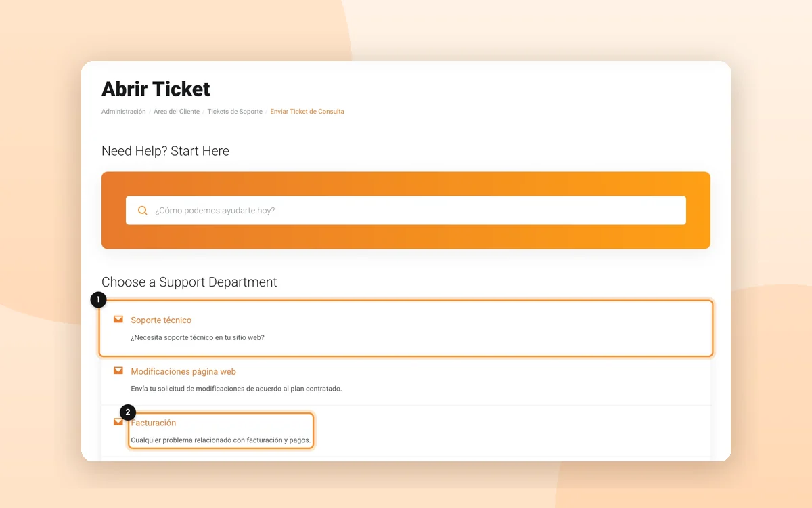The width and height of the screenshot is (812, 508).
Task: Select the Facturación department link
Action: 154,423
